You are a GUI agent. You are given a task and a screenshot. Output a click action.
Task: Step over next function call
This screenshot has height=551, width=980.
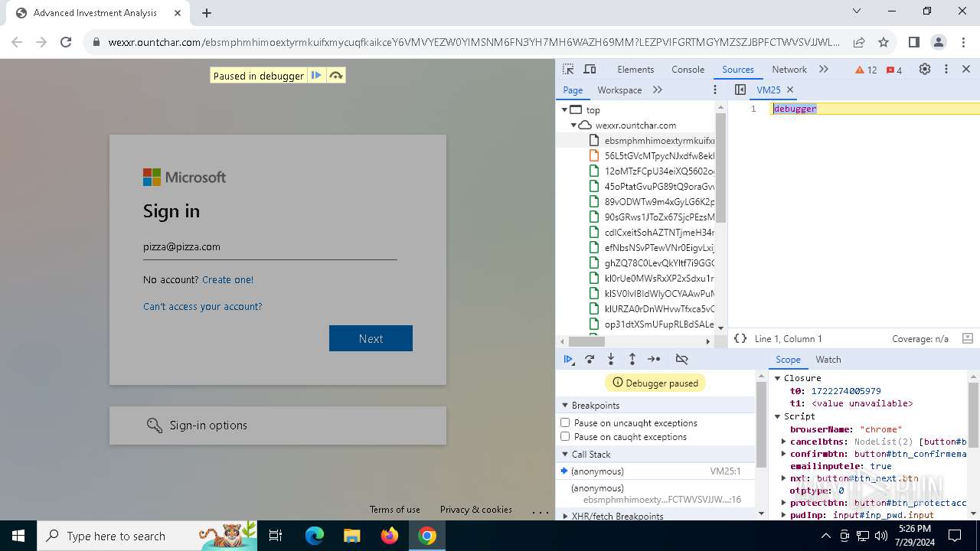click(590, 359)
